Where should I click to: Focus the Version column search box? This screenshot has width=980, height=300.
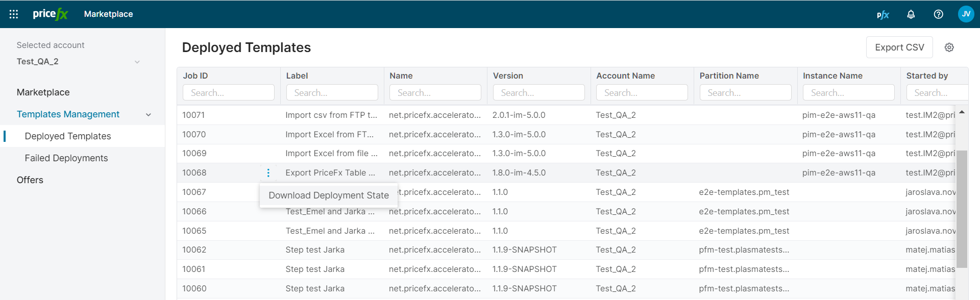coord(538,93)
